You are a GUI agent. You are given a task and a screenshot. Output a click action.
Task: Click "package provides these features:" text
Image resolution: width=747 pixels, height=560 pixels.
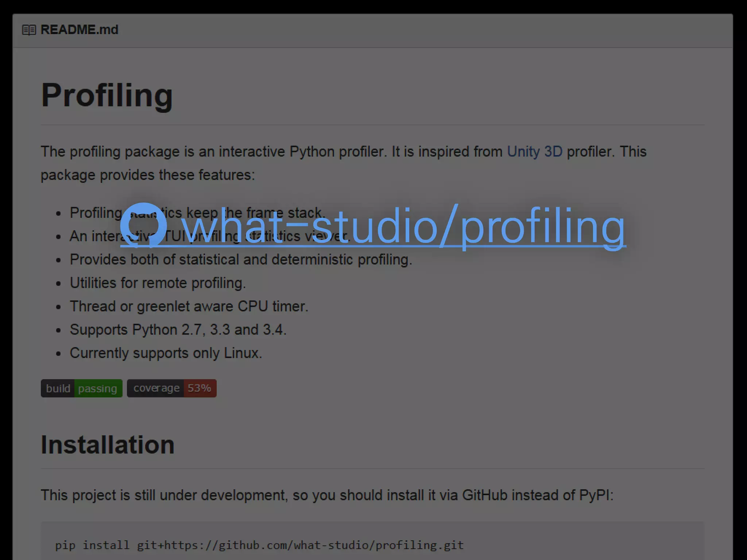148,175
